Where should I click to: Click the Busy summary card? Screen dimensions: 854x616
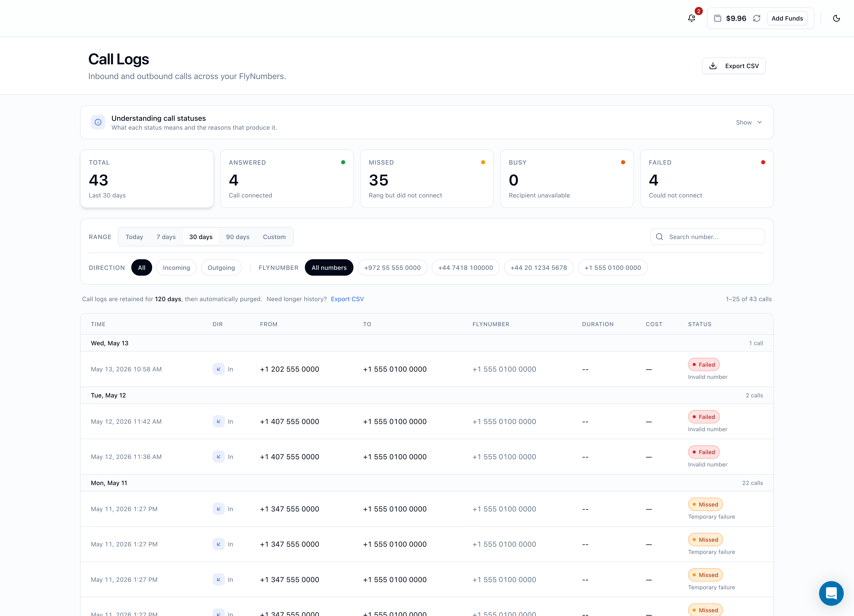(567, 179)
